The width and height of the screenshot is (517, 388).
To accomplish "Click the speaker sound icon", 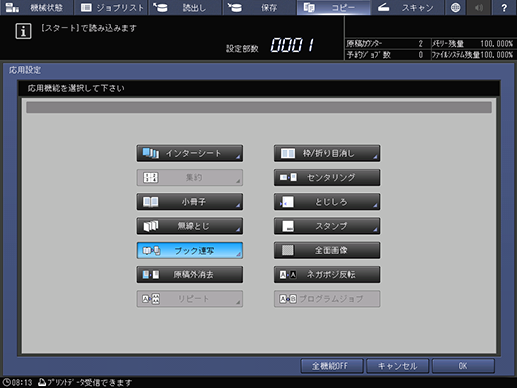I will tap(479, 8).
